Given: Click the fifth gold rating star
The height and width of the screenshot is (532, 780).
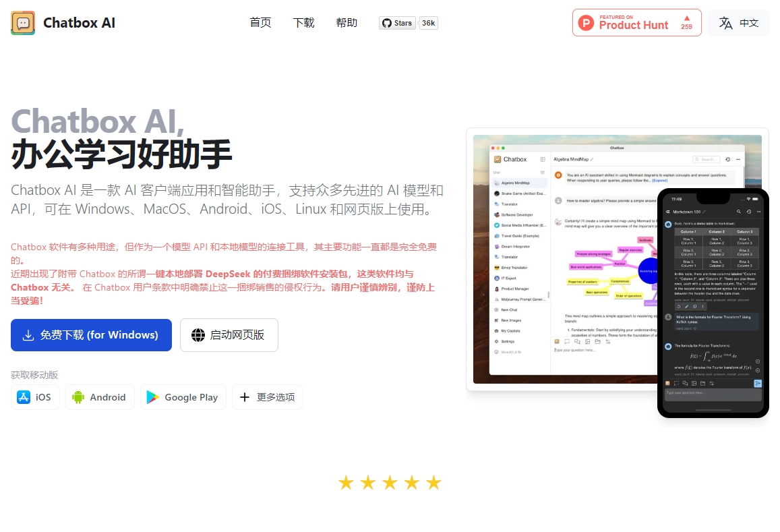Looking at the screenshot, I should click(433, 482).
